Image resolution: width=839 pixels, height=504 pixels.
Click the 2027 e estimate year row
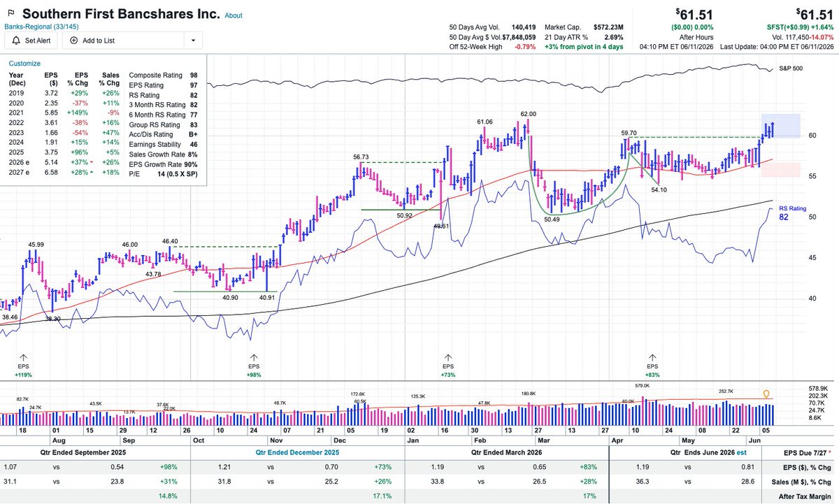(x=65, y=173)
